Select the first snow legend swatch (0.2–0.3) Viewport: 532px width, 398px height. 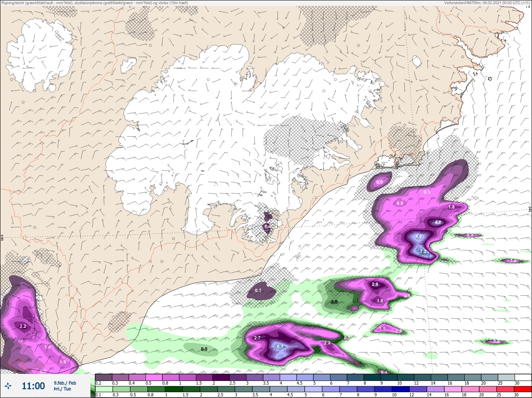tap(103, 377)
